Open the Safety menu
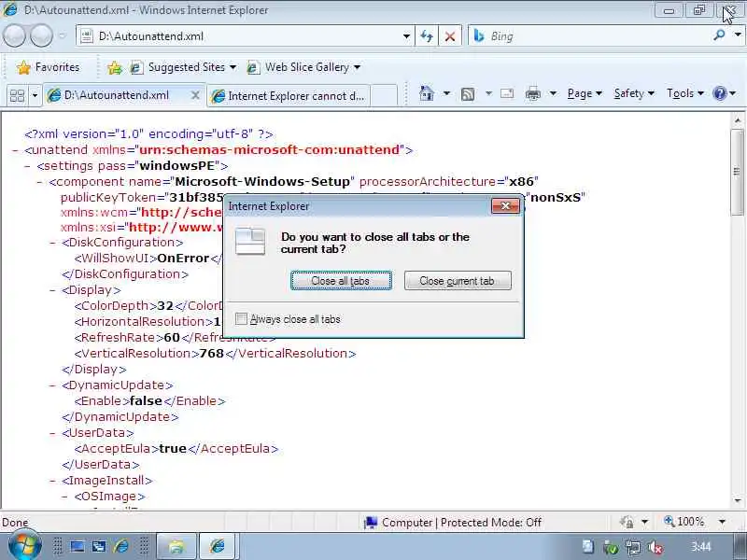 point(634,93)
